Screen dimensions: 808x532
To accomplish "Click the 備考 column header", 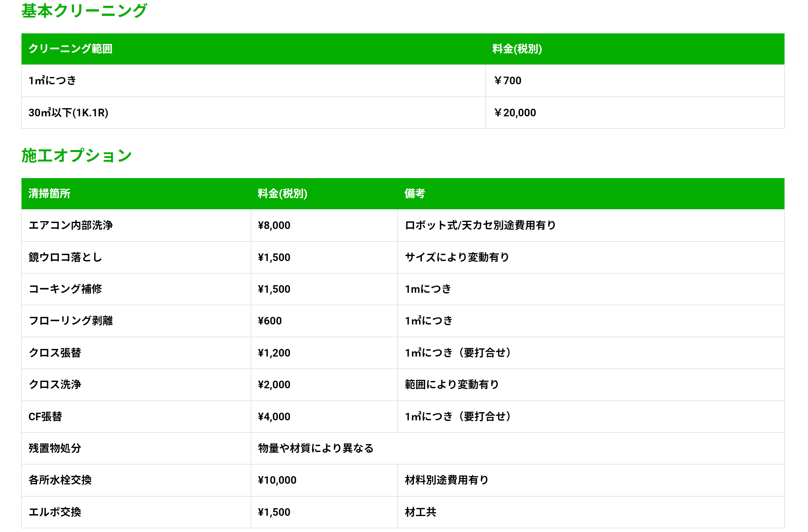I will click(x=414, y=194).
